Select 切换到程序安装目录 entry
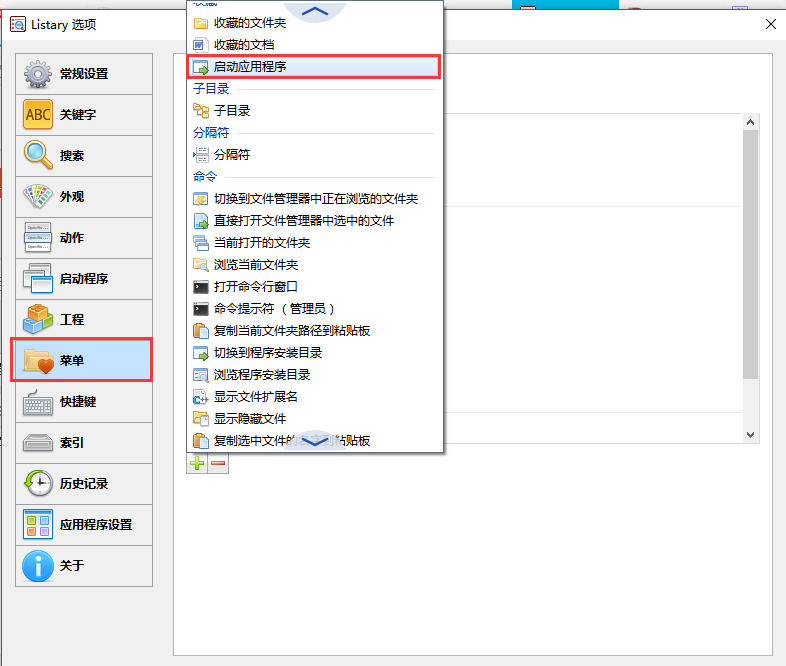The width and height of the screenshot is (786, 666). pyautogui.click(x=315, y=353)
